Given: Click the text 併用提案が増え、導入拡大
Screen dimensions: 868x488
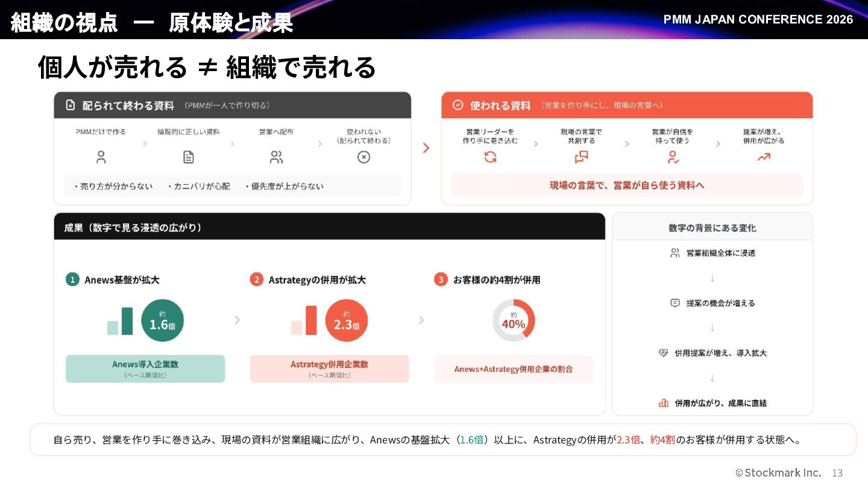Looking at the screenshot, I should coord(721,353).
